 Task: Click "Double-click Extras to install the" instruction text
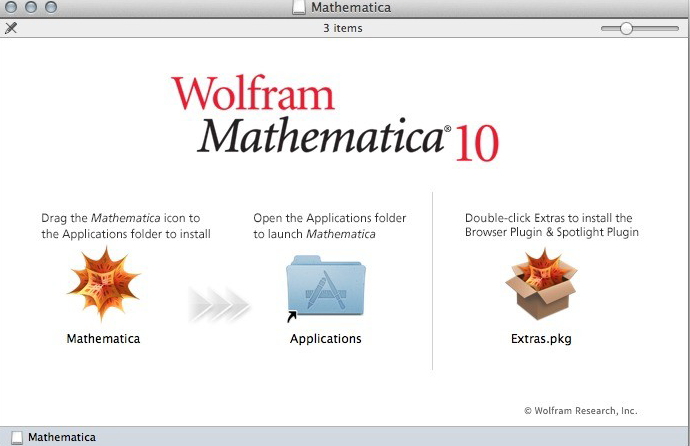(x=549, y=218)
